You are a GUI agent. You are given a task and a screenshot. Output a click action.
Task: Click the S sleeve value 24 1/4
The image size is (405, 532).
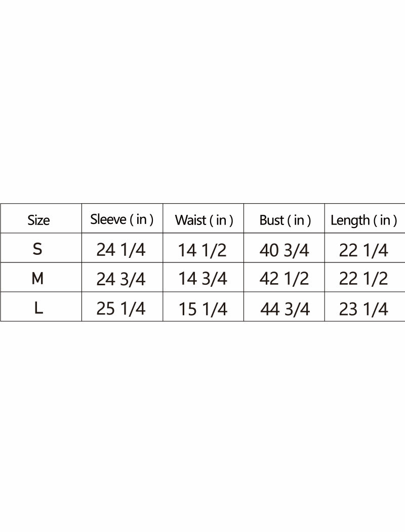pyautogui.click(x=120, y=250)
